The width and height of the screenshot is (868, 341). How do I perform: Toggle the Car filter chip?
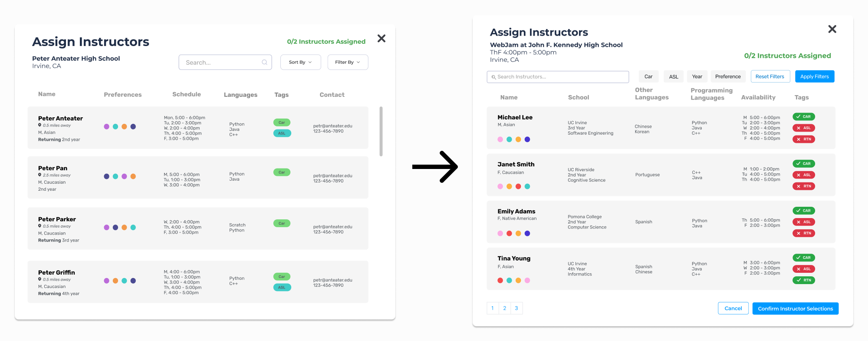pos(648,76)
